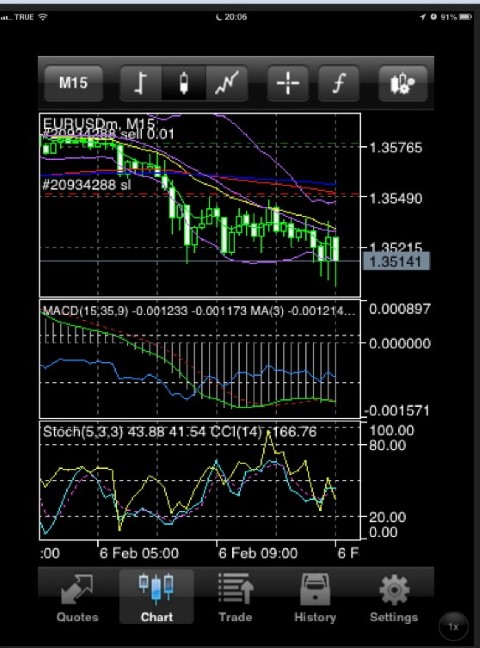Viewport: 480px width, 648px height.
Task: Tap the MACD(15,35,9) indicator label
Action: coord(86,311)
